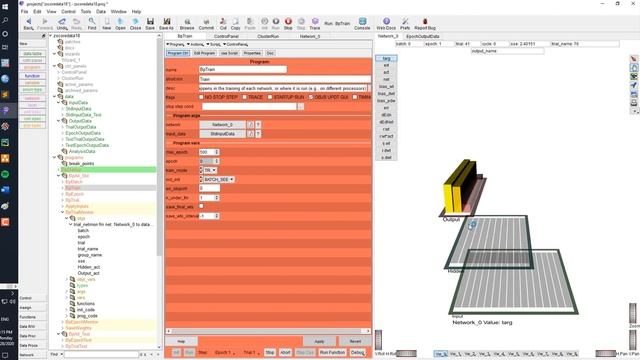This screenshot has height=360, width=640.
Task: Click the Save As toolbar icon
Action: click(x=166, y=23)
